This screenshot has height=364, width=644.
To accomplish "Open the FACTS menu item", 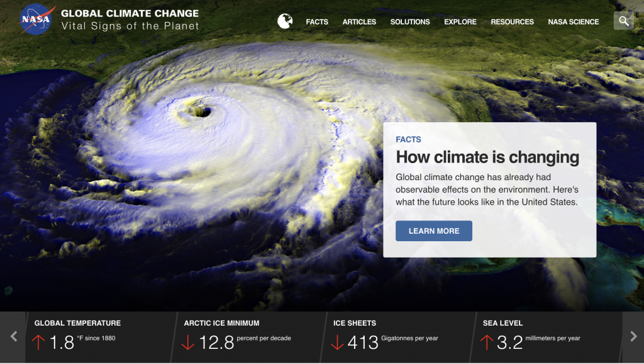I will click(317, 21).
